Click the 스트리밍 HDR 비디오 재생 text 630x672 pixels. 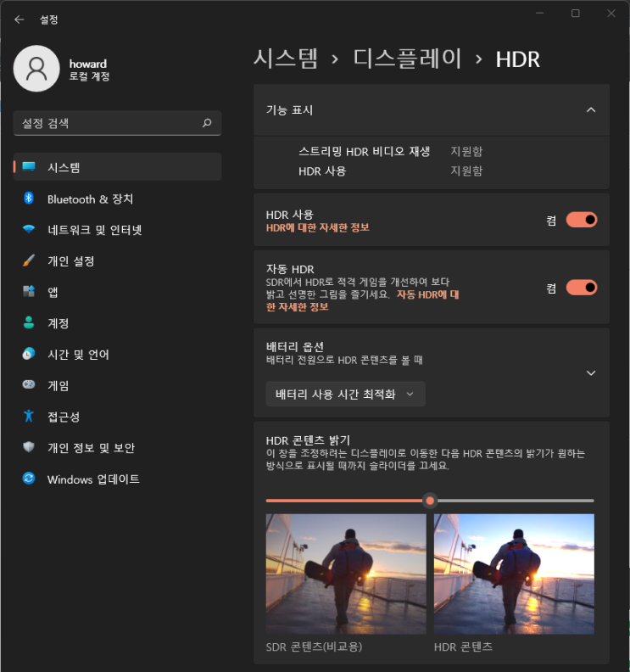pos(364,151)
